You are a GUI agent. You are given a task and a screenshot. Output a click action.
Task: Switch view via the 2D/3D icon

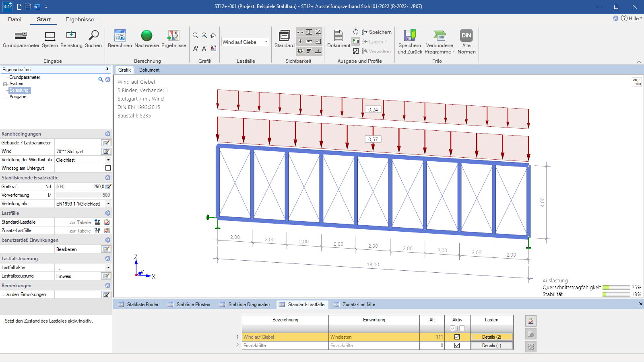point(636,82)
